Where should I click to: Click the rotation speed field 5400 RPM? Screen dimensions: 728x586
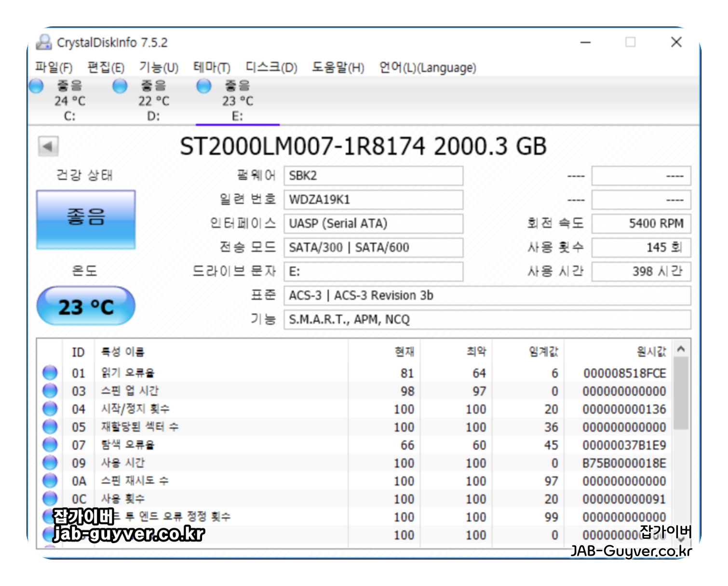(641, 224)
